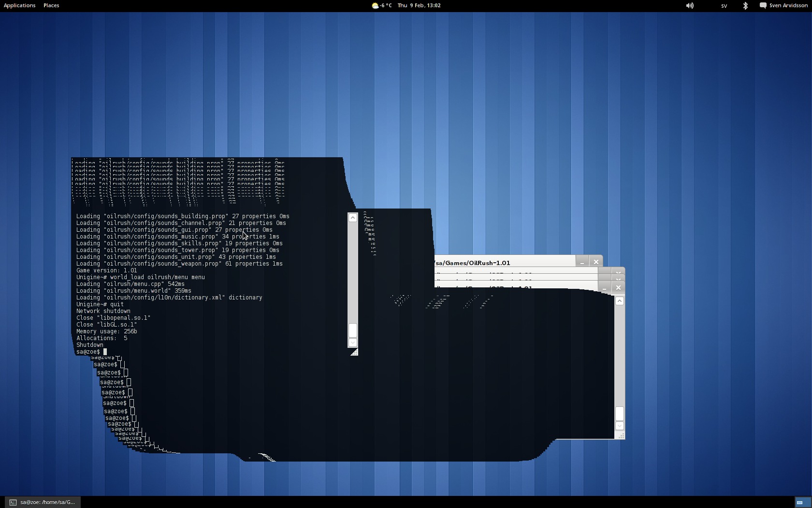The height and width of the screenshot is (508, 812).
Task: Click the workspace switcher in bottom panel
Action: tap(799, 502)
